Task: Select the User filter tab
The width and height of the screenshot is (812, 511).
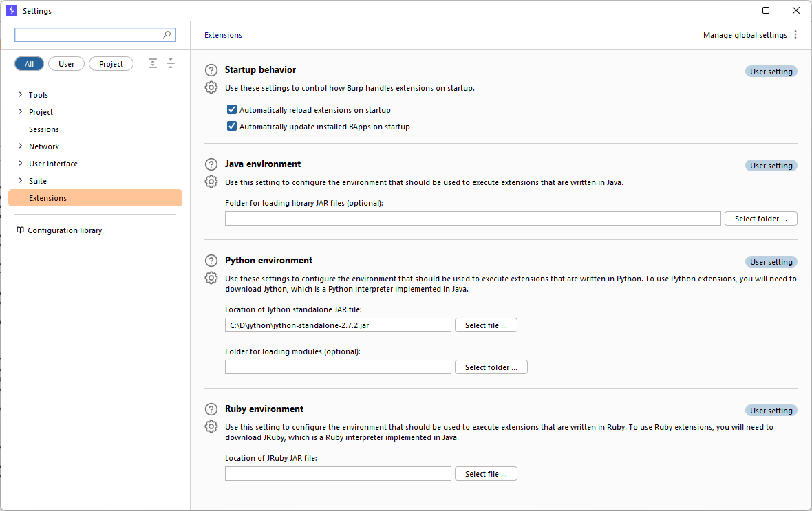Action: pyautogui.click(x=66, y=64)
